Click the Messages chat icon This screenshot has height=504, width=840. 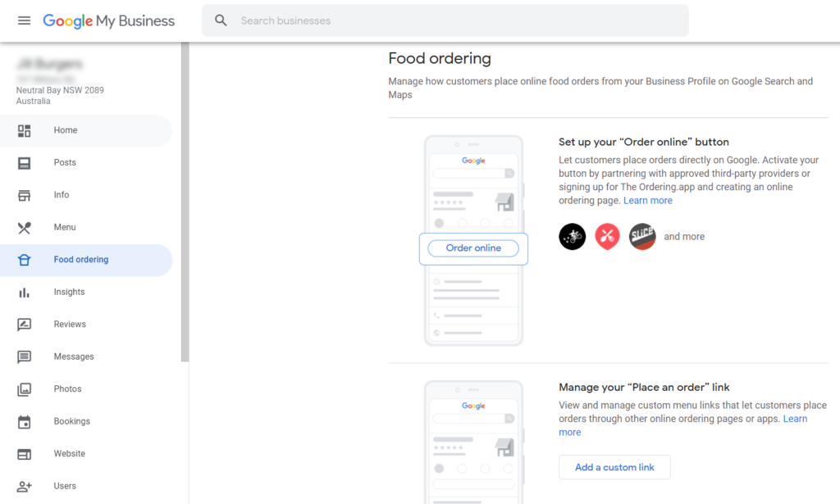[x=24, y=356]
